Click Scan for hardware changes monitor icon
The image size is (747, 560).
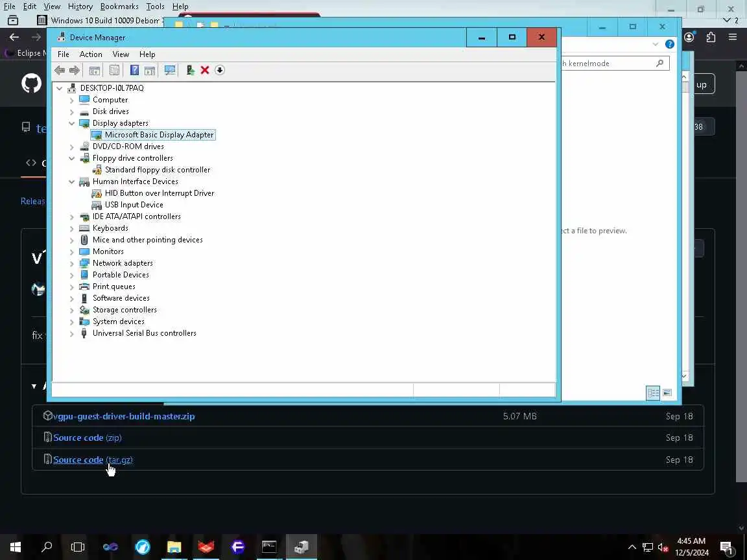point(170,71)
